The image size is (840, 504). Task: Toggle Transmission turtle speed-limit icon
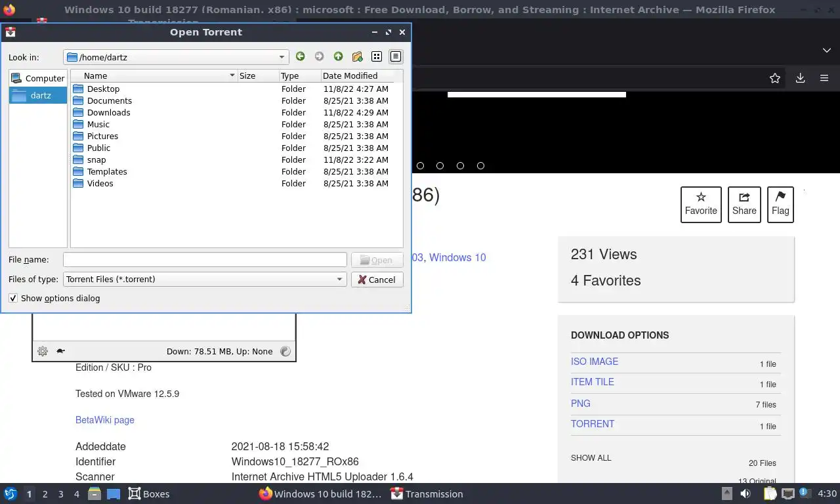click(x=60, y=351)
